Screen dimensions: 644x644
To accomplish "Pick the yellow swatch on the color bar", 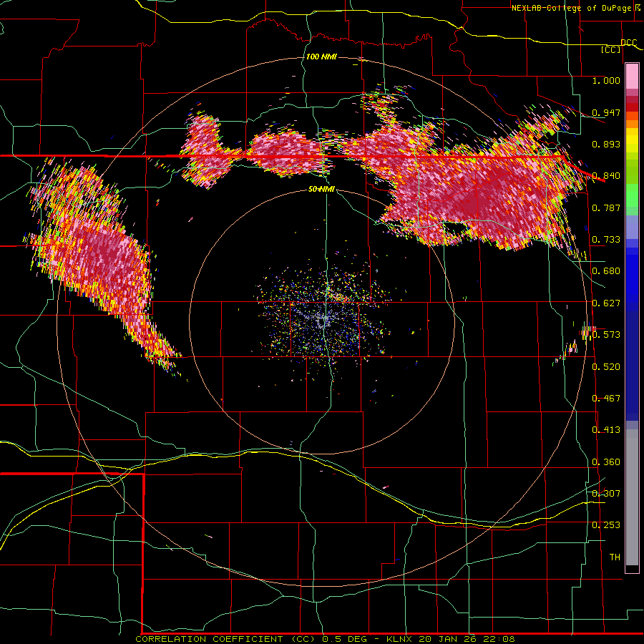I will point(632,141).
